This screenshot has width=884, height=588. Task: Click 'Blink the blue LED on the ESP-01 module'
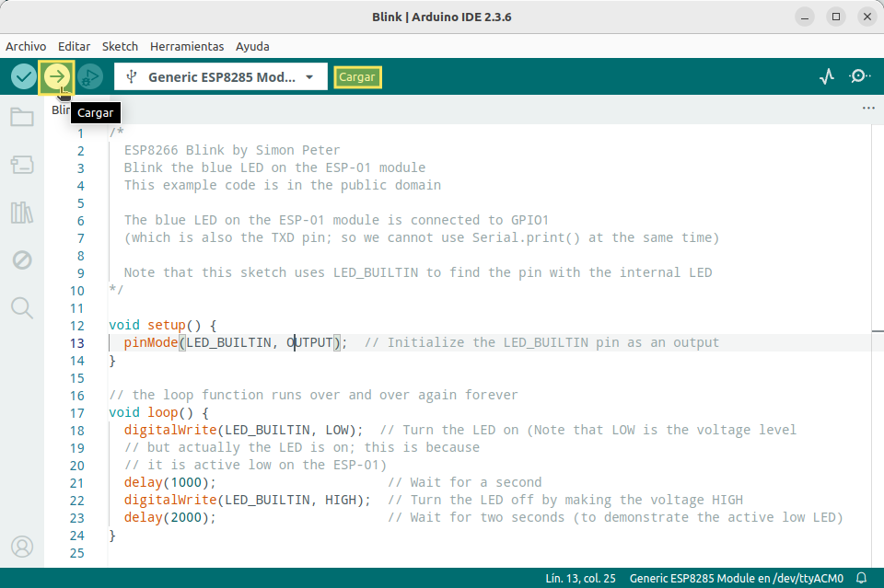tap(274, 167)
